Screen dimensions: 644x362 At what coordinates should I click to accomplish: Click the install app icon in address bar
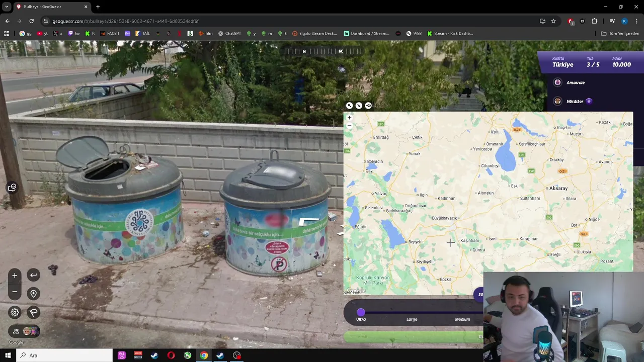click(x=542, y=21)
